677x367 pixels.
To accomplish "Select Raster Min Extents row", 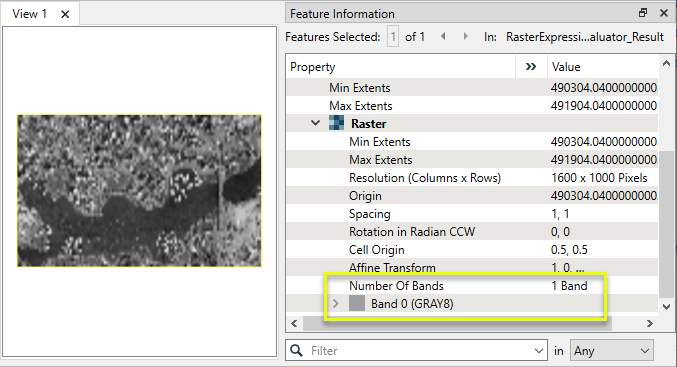I will point(472,142).
